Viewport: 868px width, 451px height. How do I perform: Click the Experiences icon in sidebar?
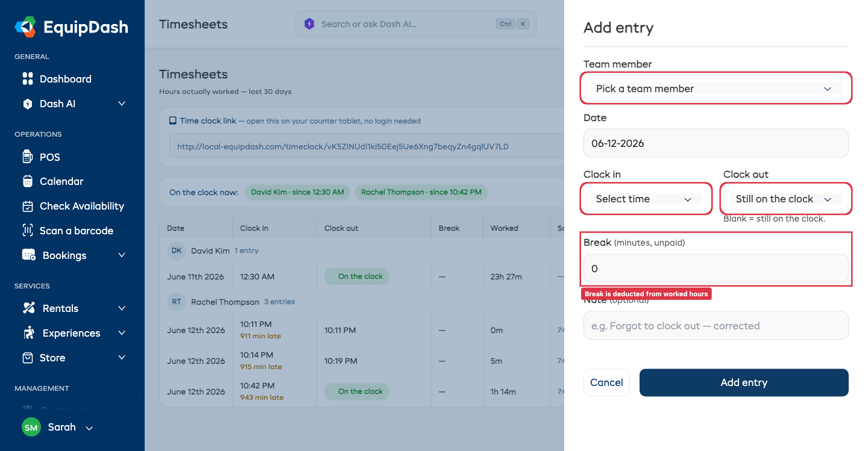coord(29,333)
